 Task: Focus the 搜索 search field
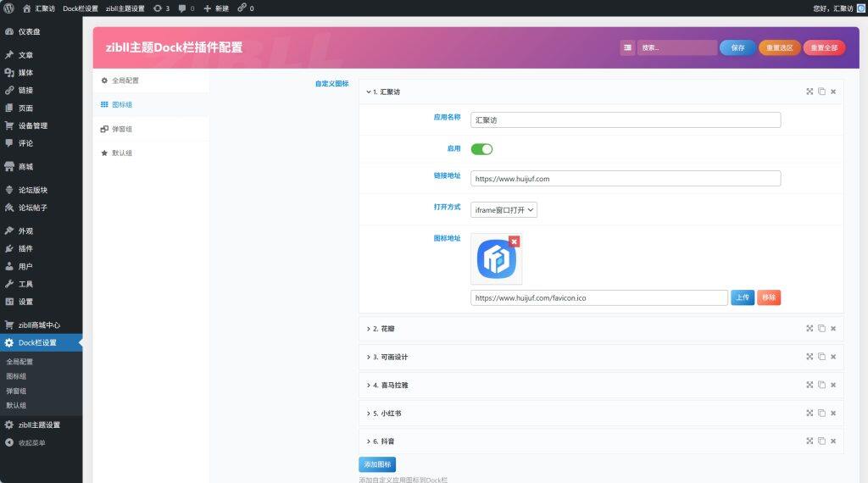(677, 47)
